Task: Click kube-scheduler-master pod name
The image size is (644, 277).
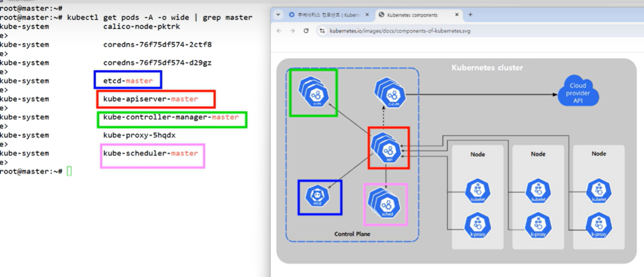Action: 150,153
